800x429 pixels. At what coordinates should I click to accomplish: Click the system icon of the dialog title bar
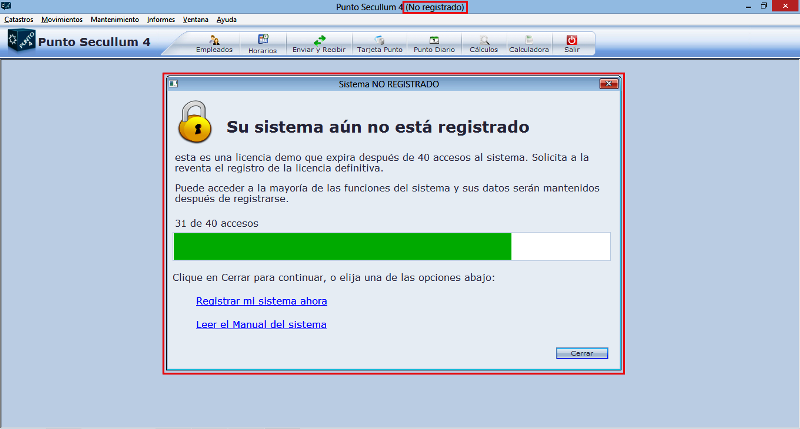[173, 84]
